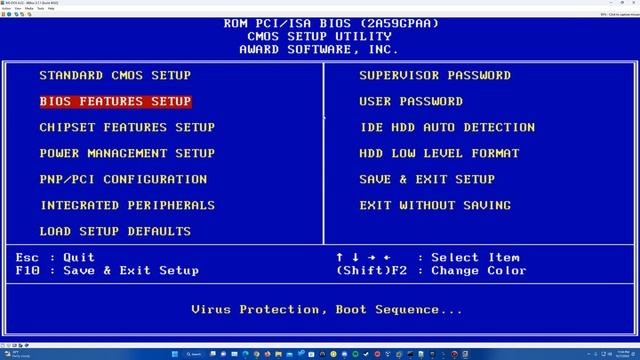640x360 pixels.
Task: Click 'F10 : Save & Exit Setup' hint
Action: point(107,271)
